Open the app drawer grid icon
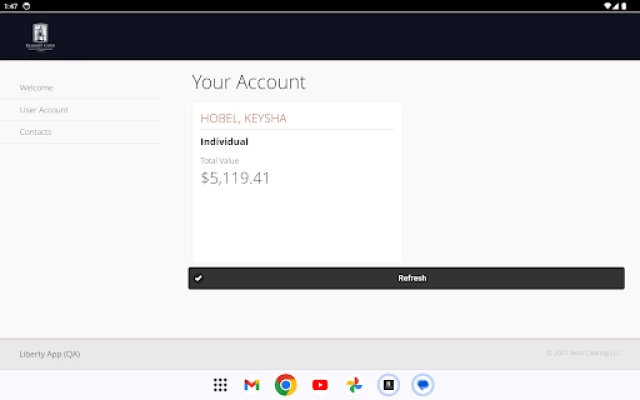This screenshot has width=640, height=400. [220, 384]
